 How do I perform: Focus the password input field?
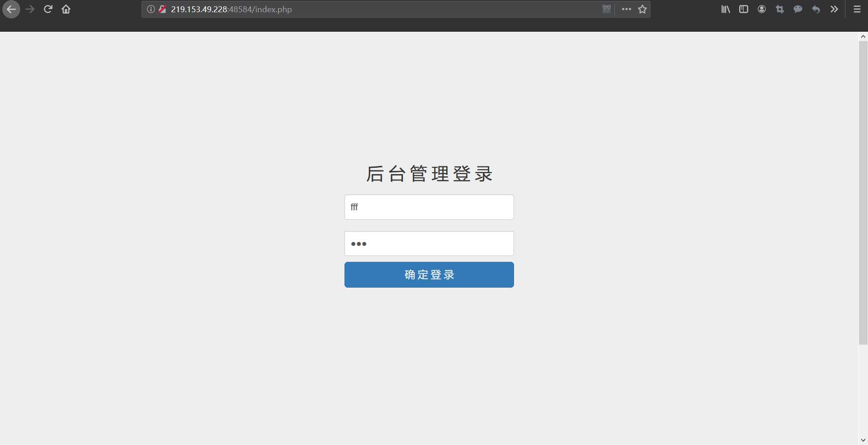tap(429, 243)
